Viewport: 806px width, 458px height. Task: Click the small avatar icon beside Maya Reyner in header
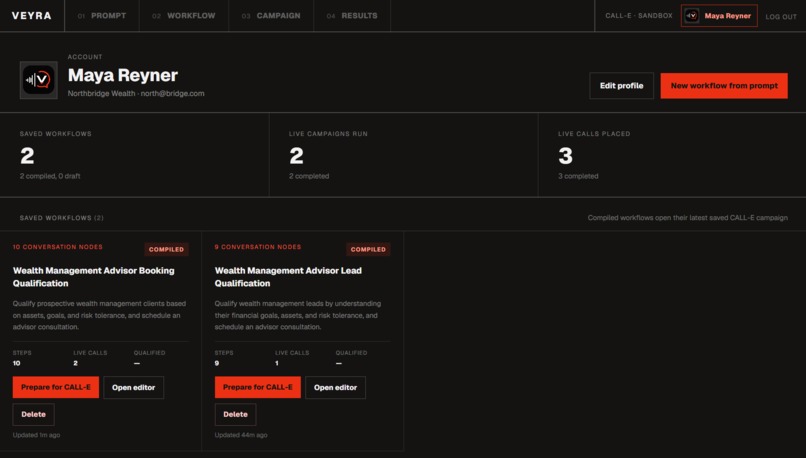[692, 15]
